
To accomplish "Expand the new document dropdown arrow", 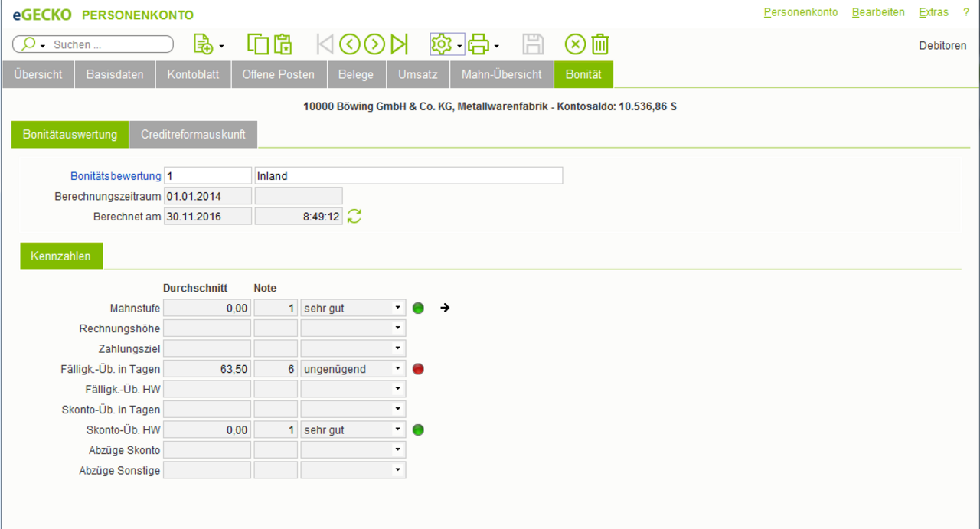I will click(x=222, y=47).
